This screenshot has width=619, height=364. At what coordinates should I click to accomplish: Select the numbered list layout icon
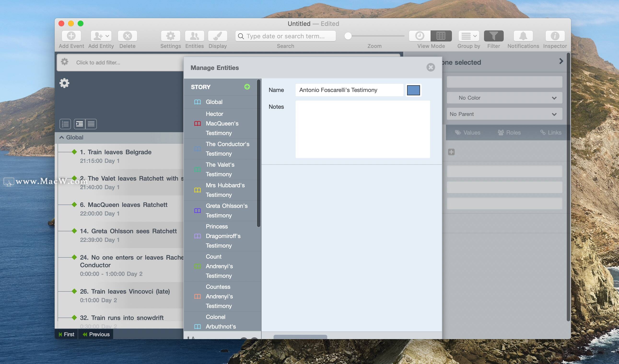(x=65, y=124)
